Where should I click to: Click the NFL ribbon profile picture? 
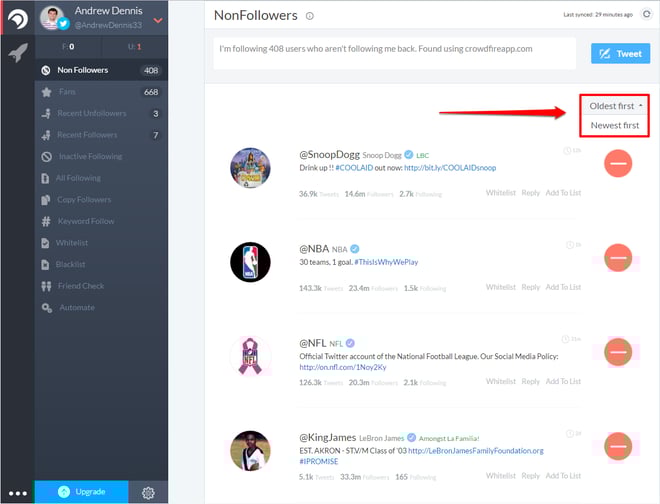point(250,356)
